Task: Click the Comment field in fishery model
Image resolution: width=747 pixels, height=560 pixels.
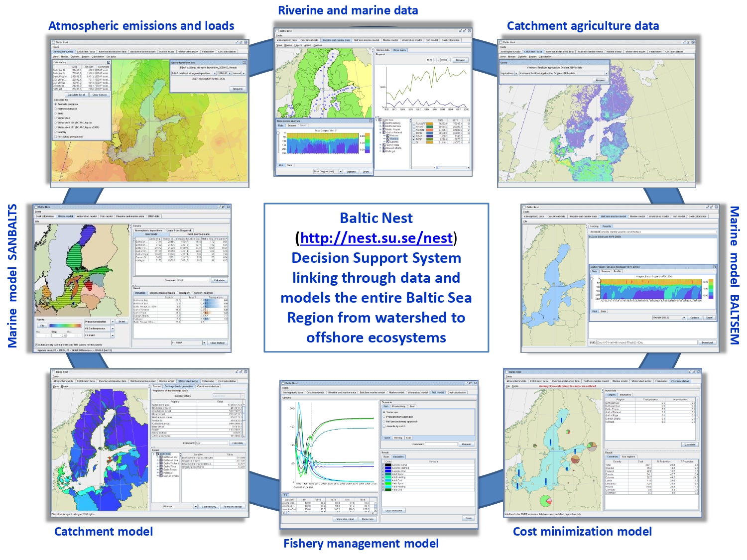Action: point(440,444)
